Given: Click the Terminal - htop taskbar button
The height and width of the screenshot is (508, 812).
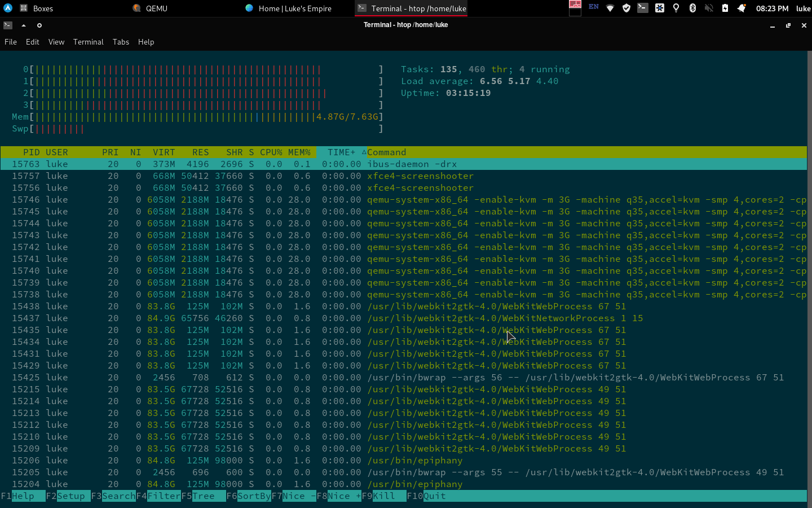Looking at the screenshot, I should pyautogui.click(x=411, y=8).
